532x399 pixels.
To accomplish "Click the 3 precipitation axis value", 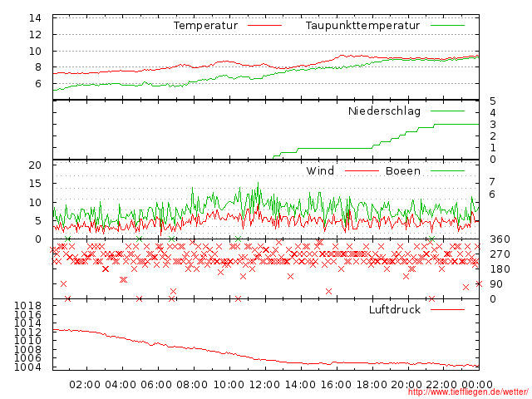I will coord(493,125).
